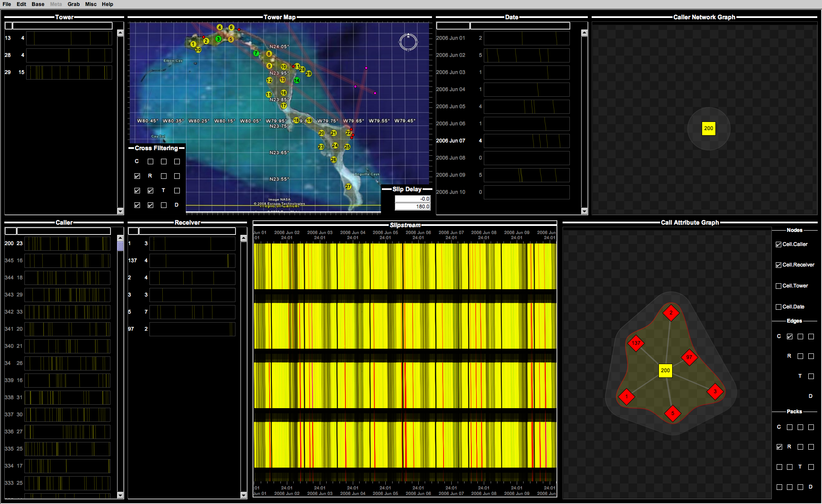Click red diamond node 137
Viewport: 822px width, 504px height.
(x=636, y=343)
